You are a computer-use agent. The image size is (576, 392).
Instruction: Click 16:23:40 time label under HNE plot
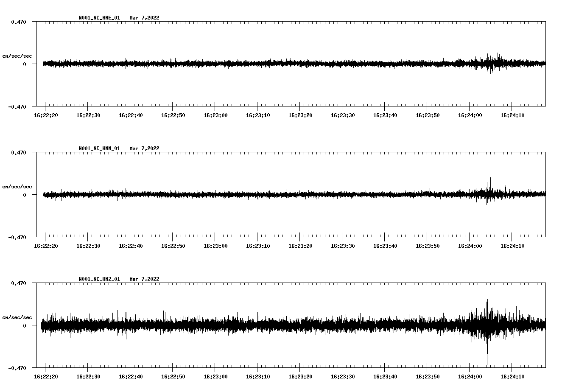click(385, 115)
